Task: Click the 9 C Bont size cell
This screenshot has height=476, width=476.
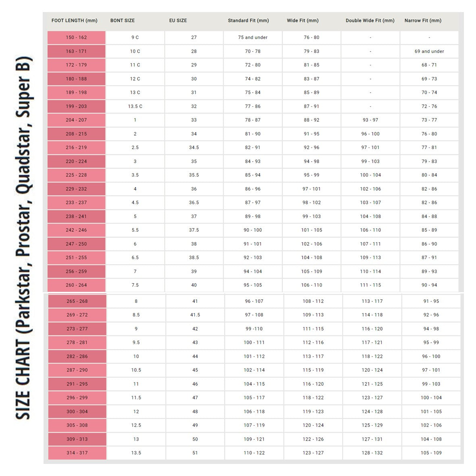Action: 135,37
